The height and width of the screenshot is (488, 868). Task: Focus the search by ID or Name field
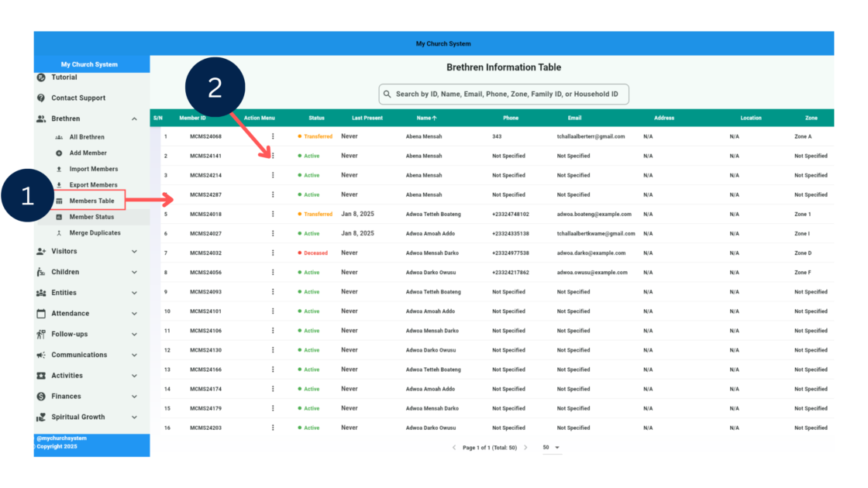507,95
